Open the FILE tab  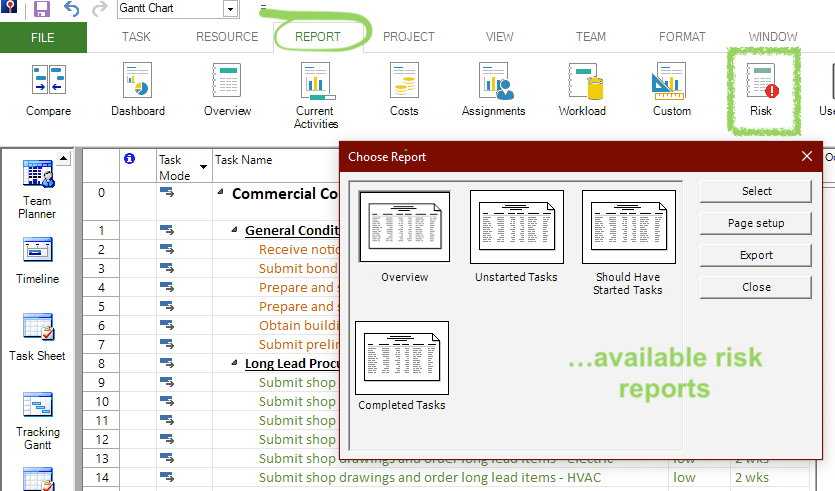click(43, 37)
